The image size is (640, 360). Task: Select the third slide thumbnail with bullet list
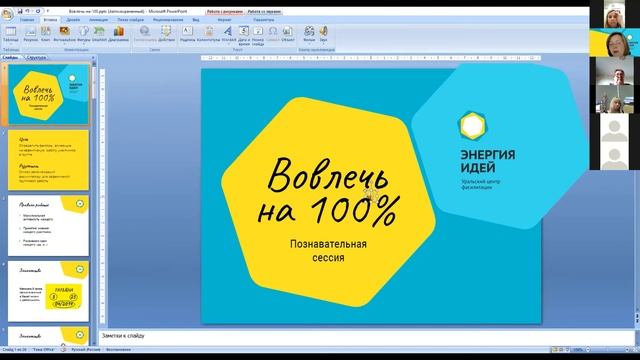pyautogui.click(x=49, y=226)
